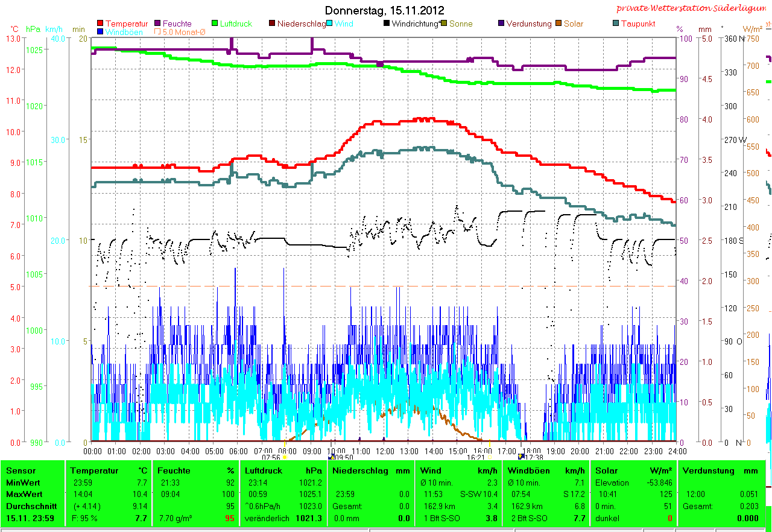Click the moonrise icon at 09:50
The width and height of the screenshot is (772, 532).
[331, 457]
